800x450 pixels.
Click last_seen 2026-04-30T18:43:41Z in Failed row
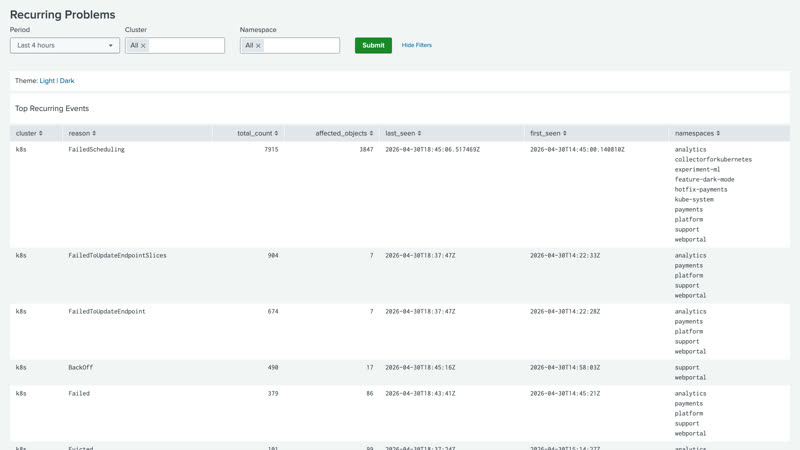tap(420, 394)
